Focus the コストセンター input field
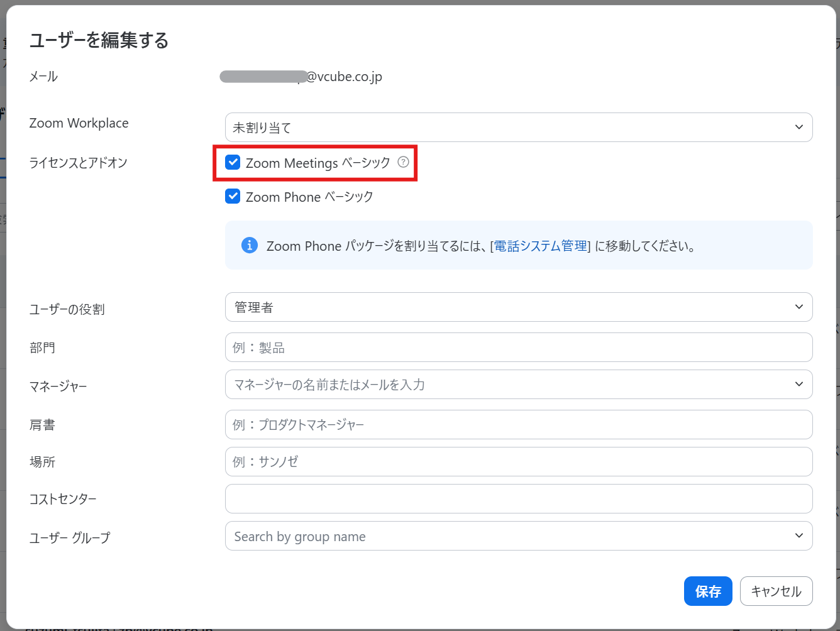 (x=519, y=499)
